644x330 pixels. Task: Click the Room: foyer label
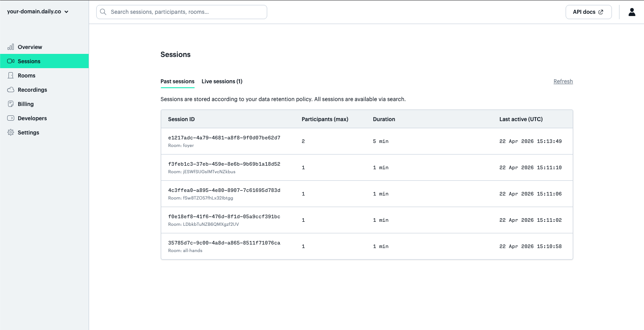(181, 146)
